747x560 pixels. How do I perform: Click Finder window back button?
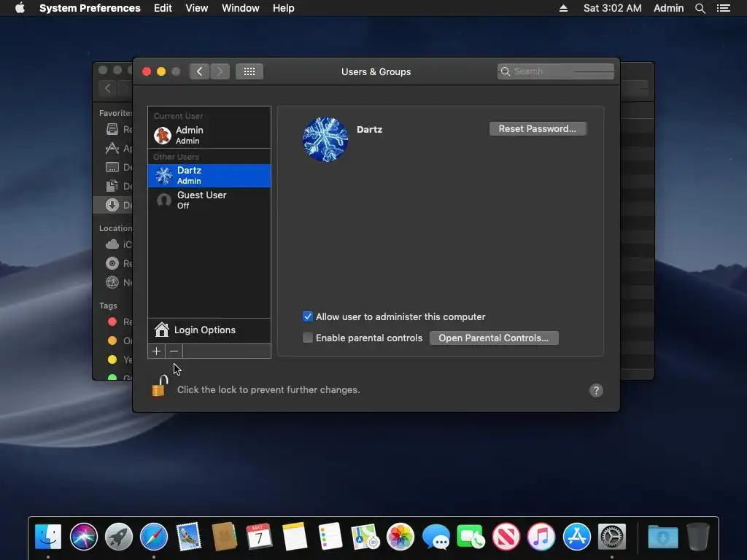point(108,88)
